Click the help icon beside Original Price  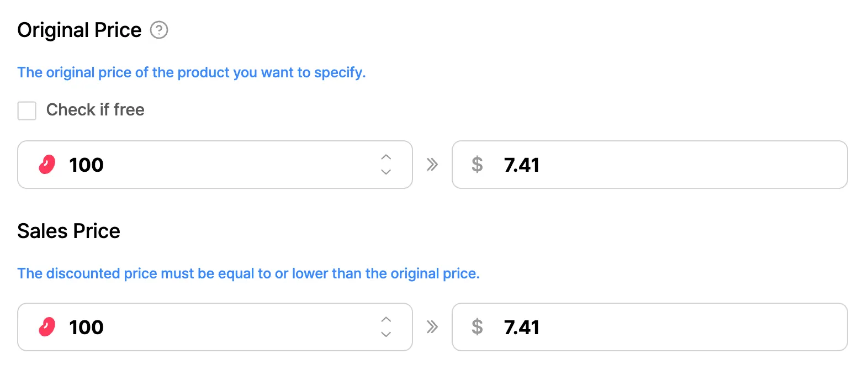tap(159, 30)
